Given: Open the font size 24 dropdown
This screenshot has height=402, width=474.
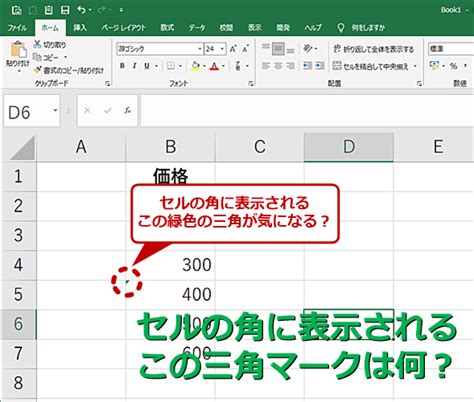Looking at the screenshot, I should pos(222,49).
